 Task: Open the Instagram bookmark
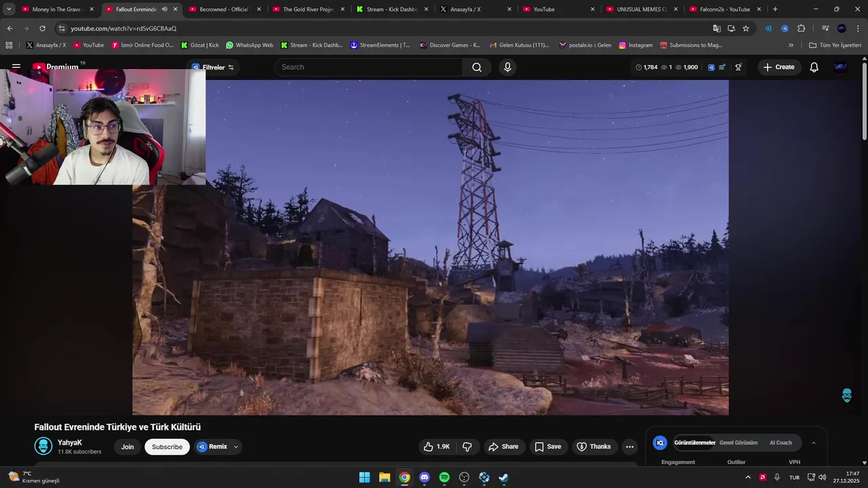635,45
